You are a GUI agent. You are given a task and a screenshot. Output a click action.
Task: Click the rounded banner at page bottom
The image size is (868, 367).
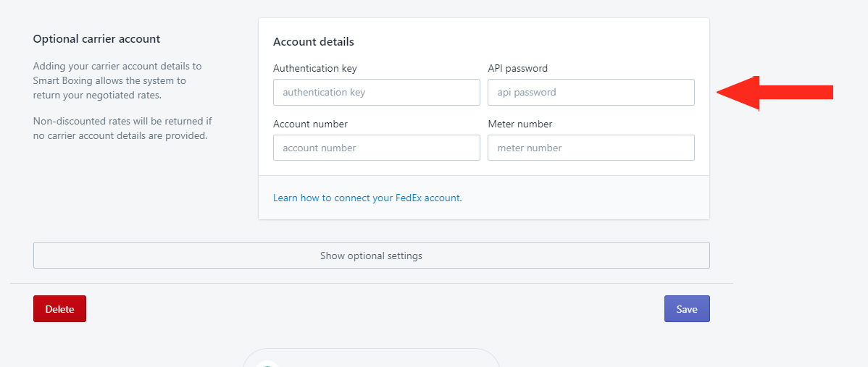pyautogui.click(x=372, y=358)
